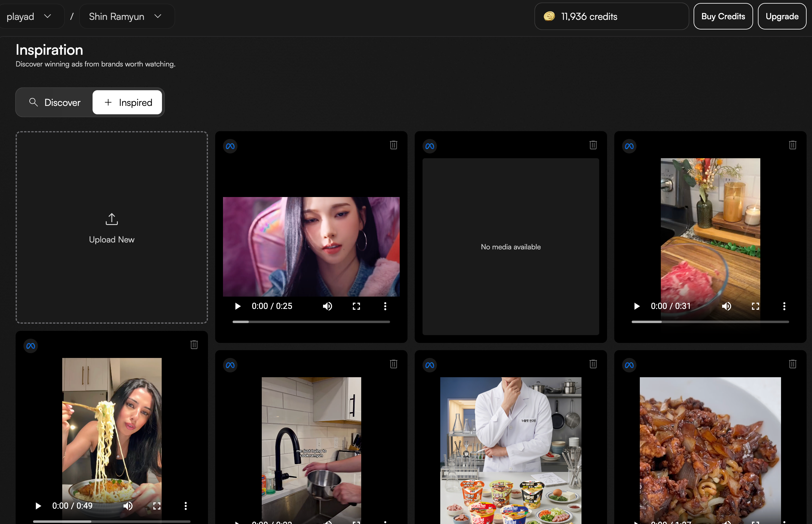Mute the 0:49 video audio

[128, 506]
